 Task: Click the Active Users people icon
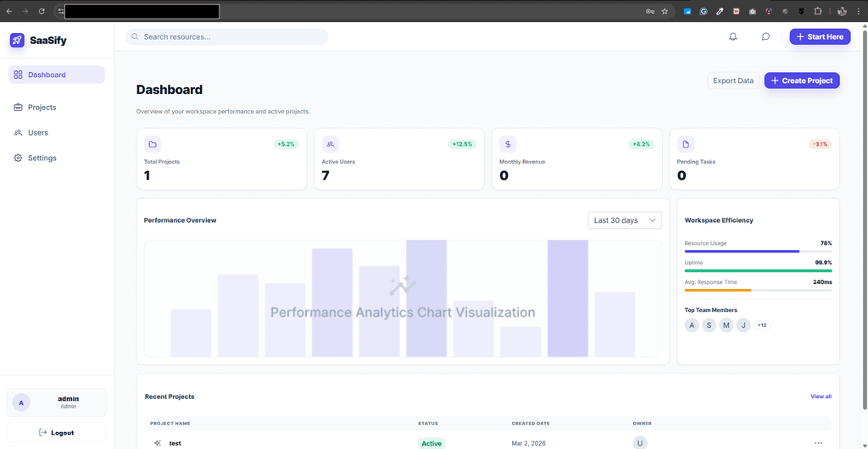click(x=331, y=144)
